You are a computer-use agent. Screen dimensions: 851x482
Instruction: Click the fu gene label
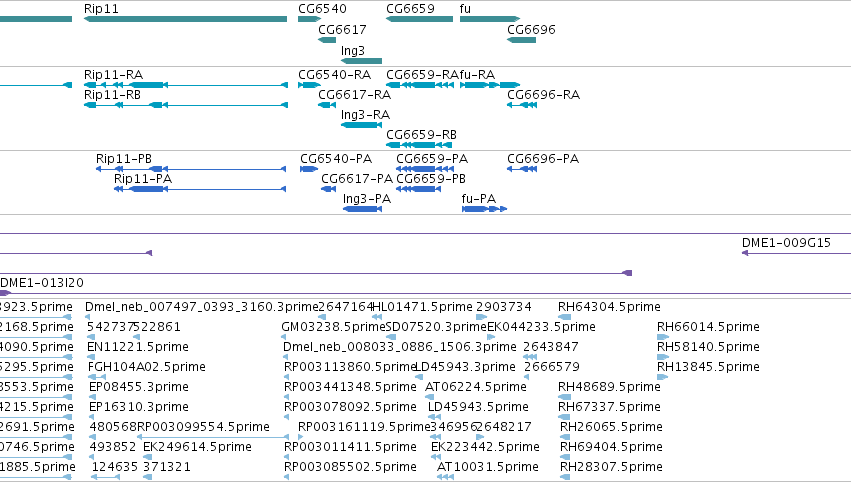(465, 9)
